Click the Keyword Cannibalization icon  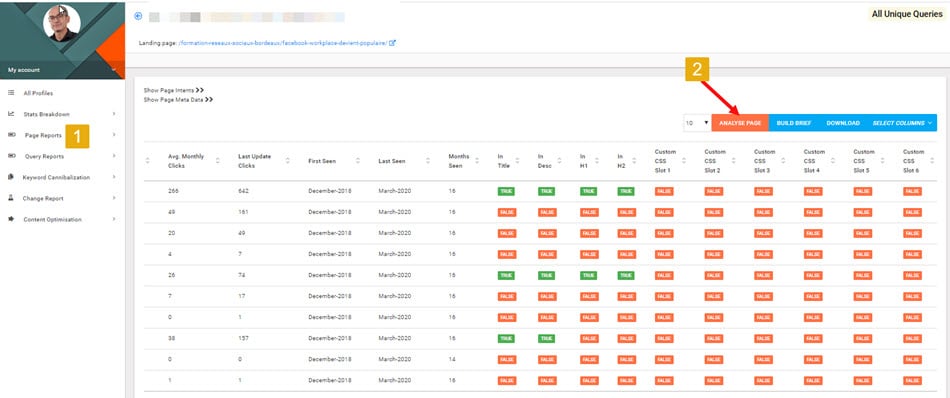tap(11, 177)
